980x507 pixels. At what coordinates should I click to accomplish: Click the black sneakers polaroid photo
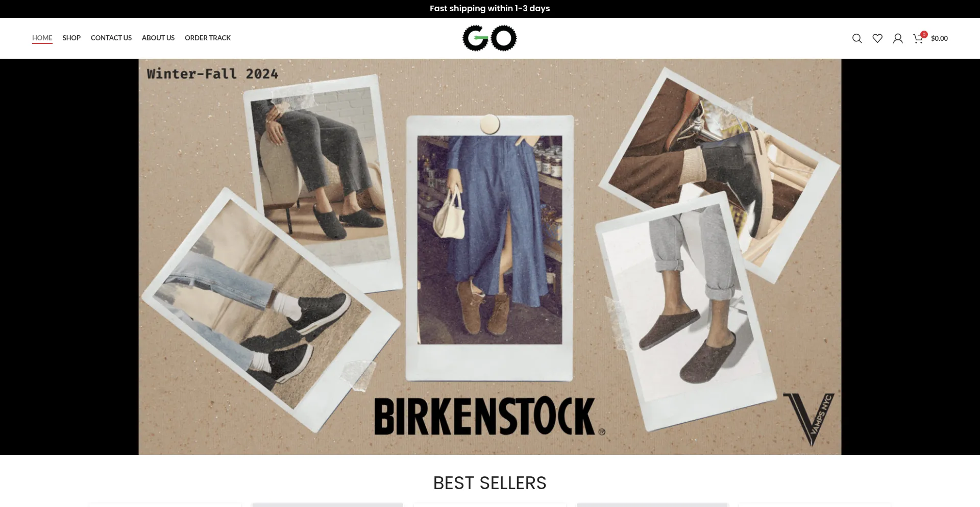[271, 309]
